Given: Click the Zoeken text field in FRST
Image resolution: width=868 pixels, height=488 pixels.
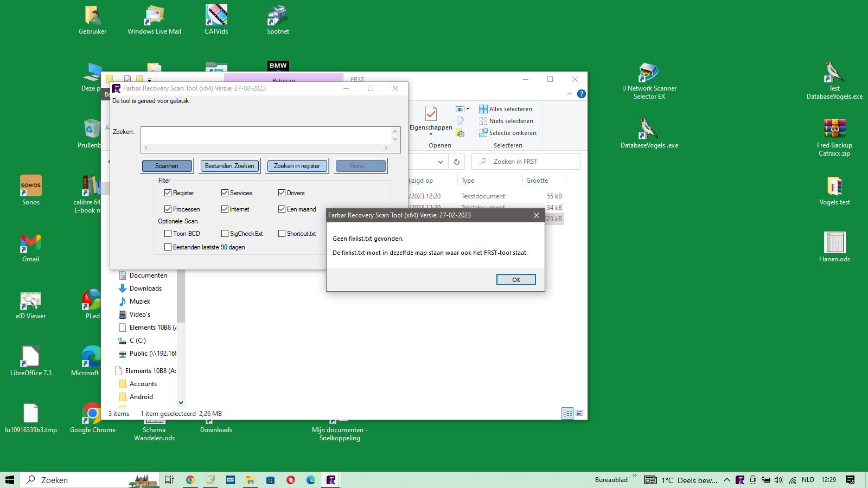Looking at the screenshot, I should (266, 135).
